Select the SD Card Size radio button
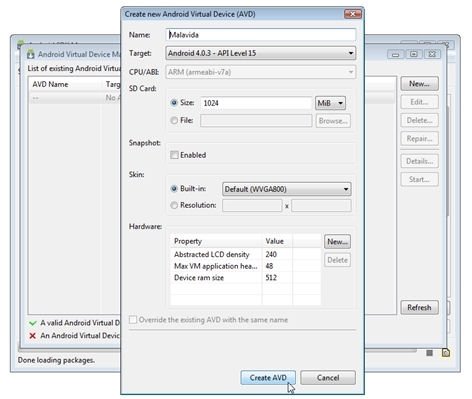The height and width of the screenshot is (399, 472). coord(174,103)
